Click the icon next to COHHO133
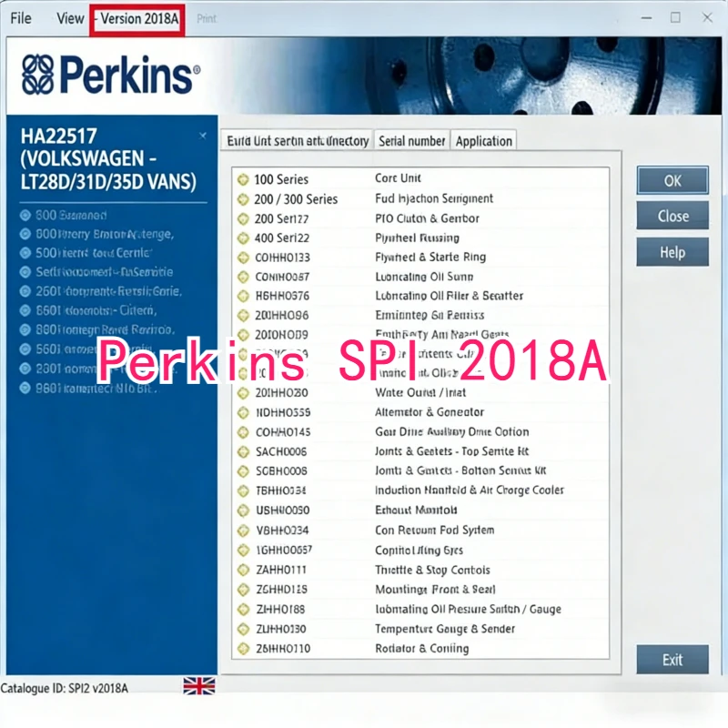 point(243,258)
